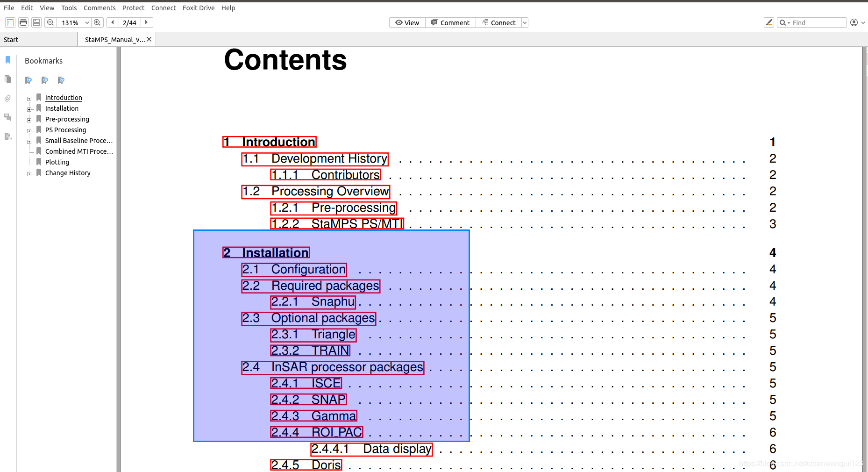
Task: Open the digital signatures side panel icon
Action: (x=8, y=136)
